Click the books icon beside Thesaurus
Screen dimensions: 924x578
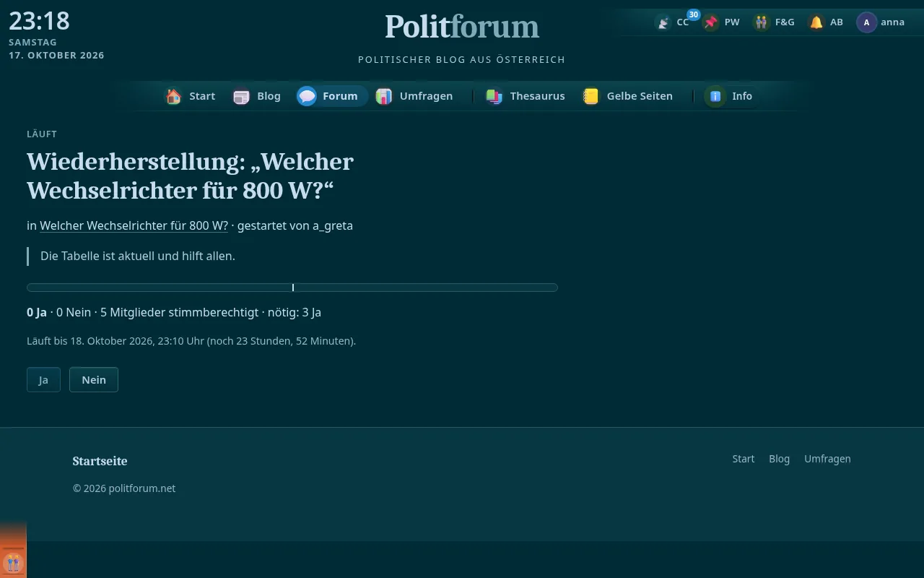(494, 96)
